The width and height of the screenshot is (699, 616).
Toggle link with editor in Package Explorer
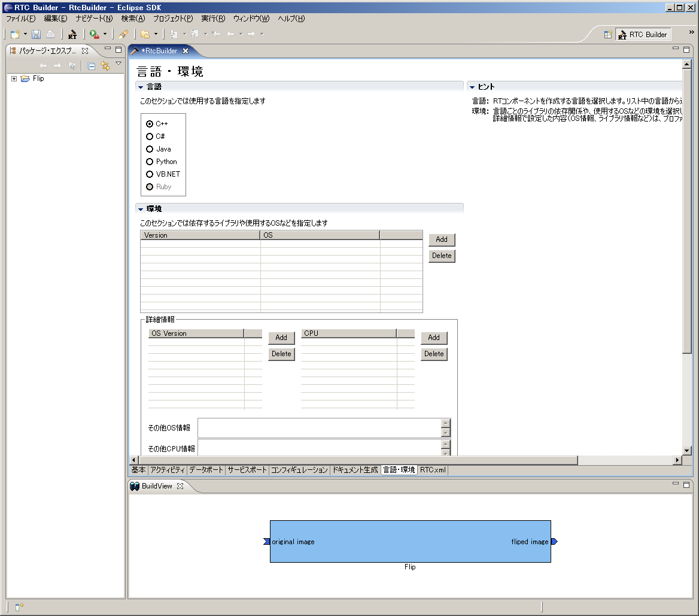tap(105, 66)
